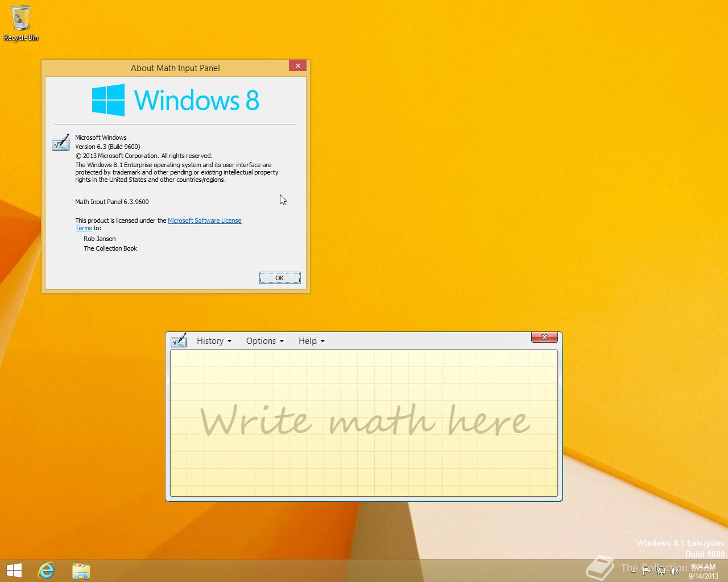Open the network tray icon
Viewport: 728px width, 582px height.
[x=661, y=571]
